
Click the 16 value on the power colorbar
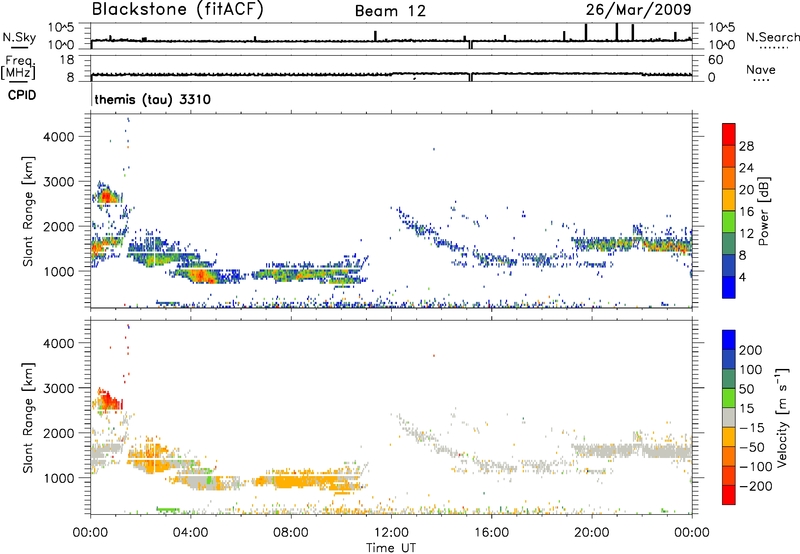[746, 211]
